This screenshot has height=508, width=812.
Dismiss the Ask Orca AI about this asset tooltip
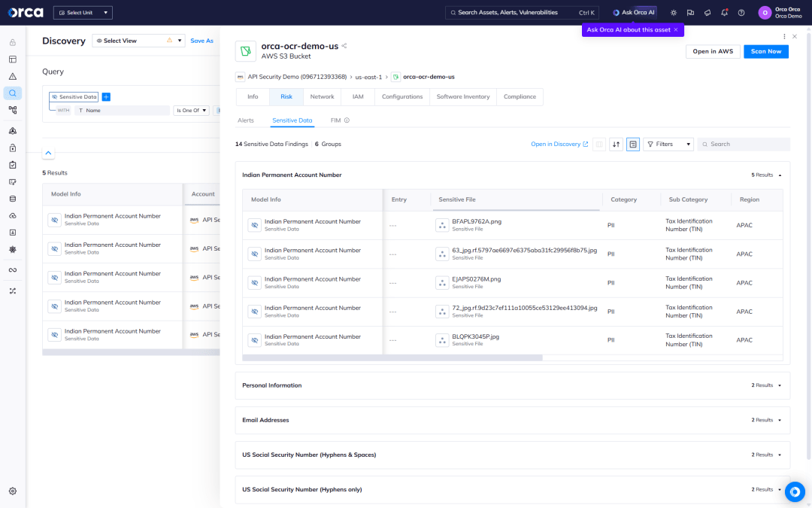pos(676,29)
